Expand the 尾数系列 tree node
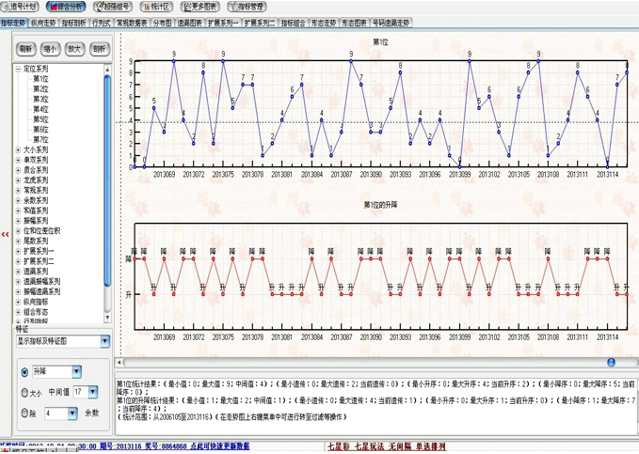This screenshot has width=639, height=454. [x=18, y=241]
